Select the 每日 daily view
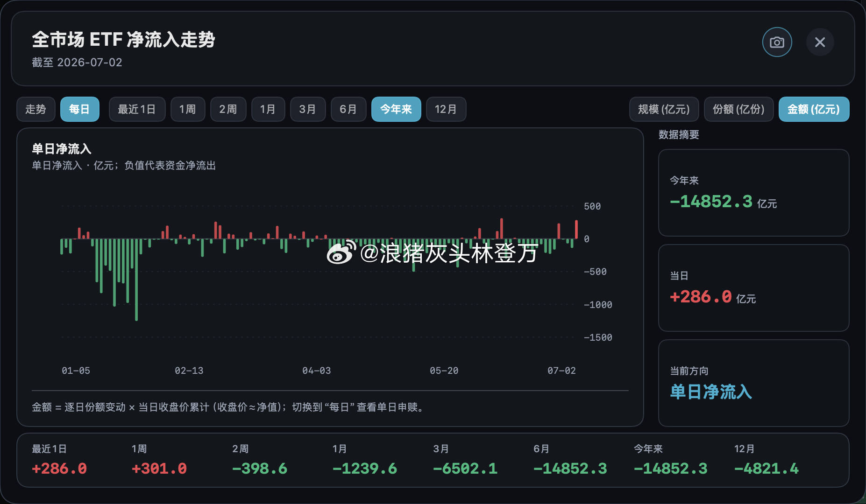 click(x=79, y=109)
